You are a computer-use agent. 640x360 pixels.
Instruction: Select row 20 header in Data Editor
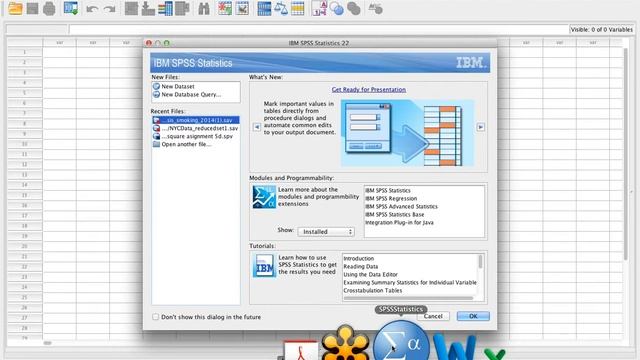point(24,246)
